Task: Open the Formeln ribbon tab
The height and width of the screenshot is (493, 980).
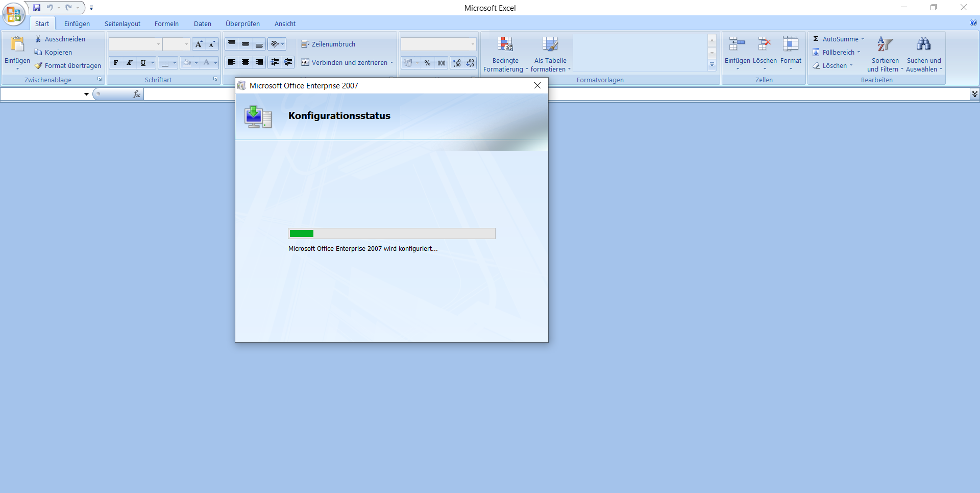Action: (166, 24)
